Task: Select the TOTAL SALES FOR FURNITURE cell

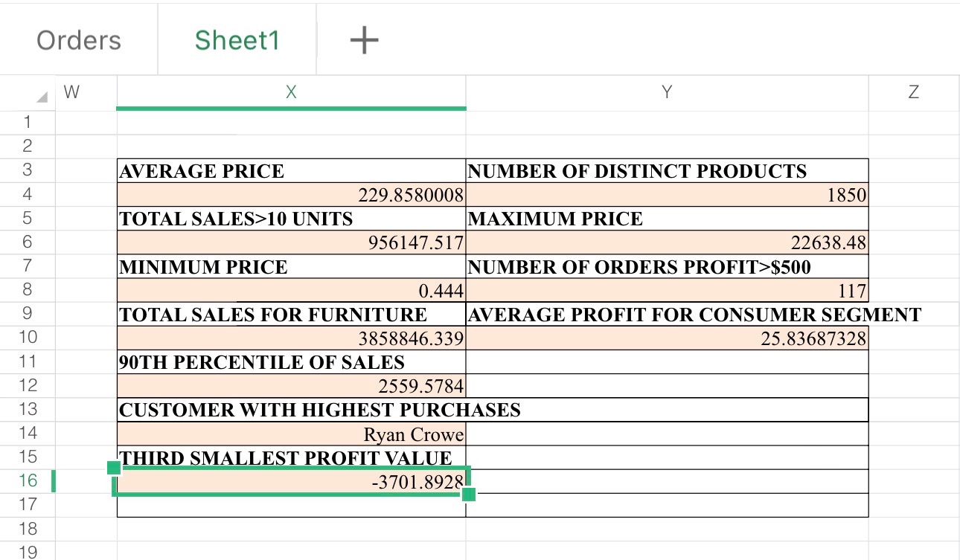Action: (291, 315)
